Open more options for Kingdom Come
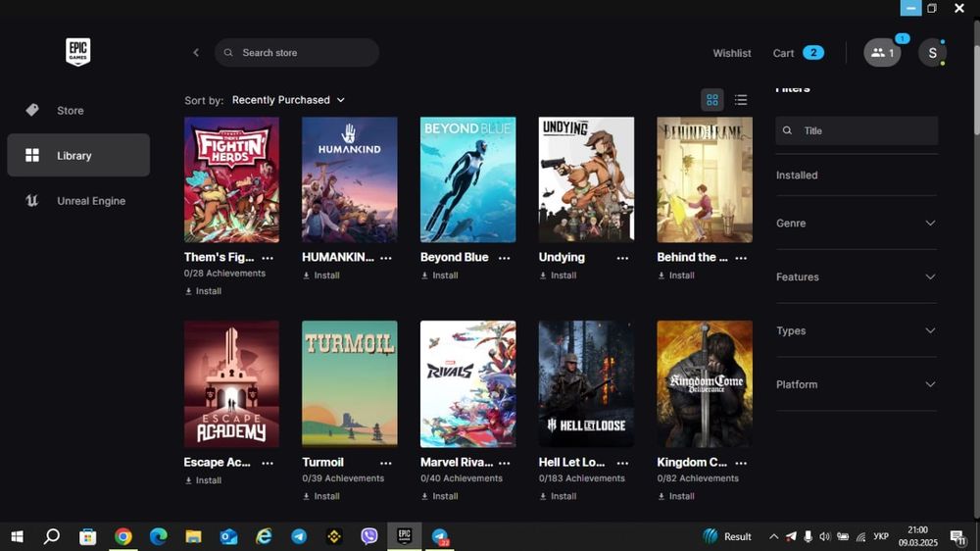Viewport: 980px width, 551px height. point(741,463)
